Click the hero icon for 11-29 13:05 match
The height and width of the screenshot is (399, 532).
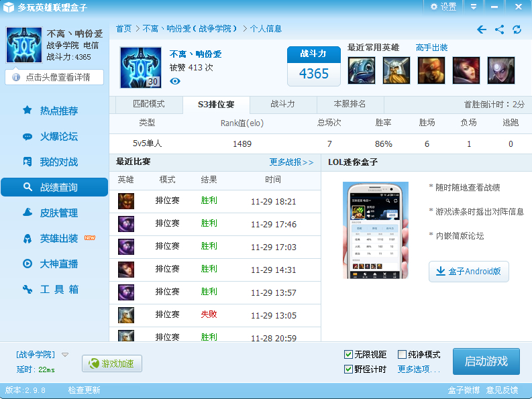(x=126, y=315)
